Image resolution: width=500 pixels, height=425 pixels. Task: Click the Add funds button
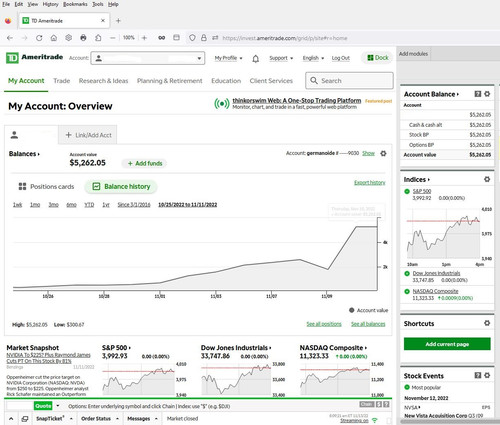tap(145, 163)
